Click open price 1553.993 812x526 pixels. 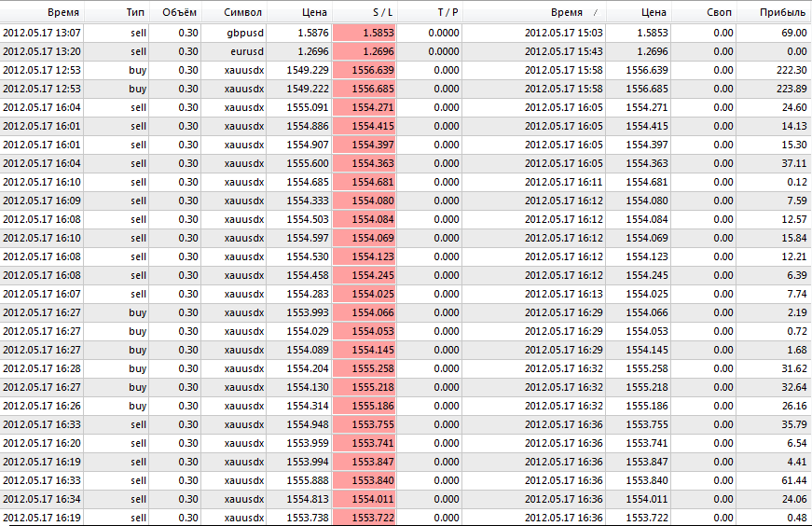coord(308,313)
